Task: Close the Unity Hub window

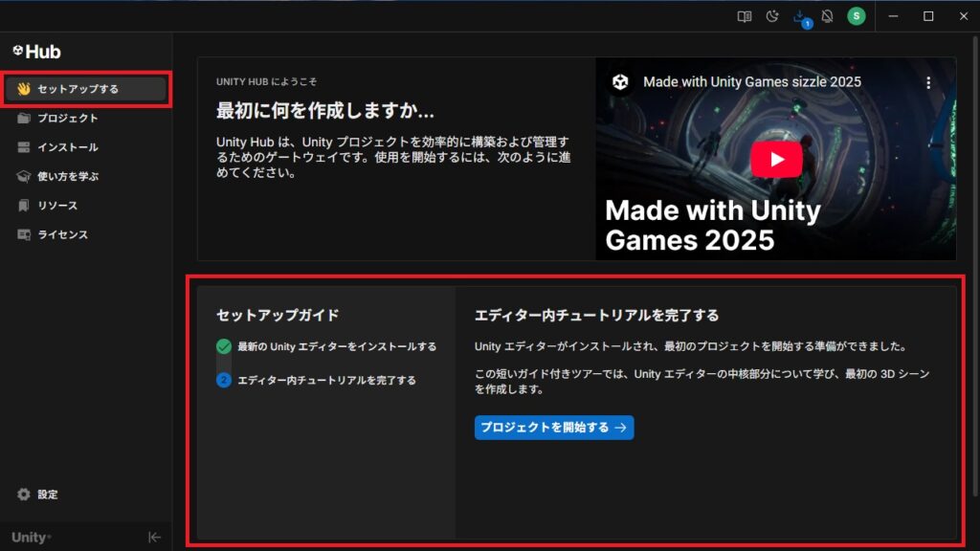Action: coord(963,16)
